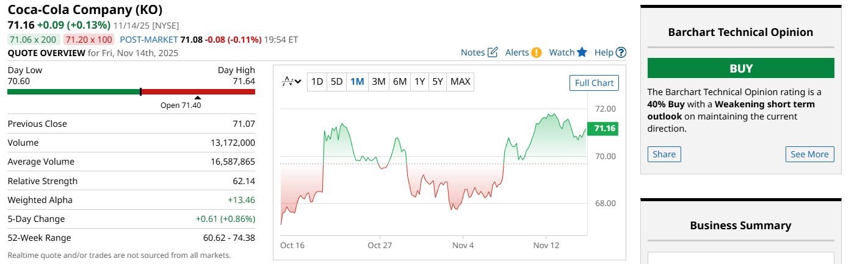This screenshot has width=868, height=264.
Task: Open the Full Chart view
Action: coord(594,83)
